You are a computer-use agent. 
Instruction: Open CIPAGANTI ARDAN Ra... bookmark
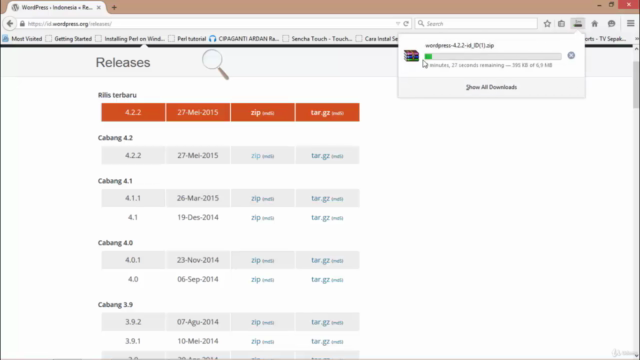pyautogui.click(x=244, y=39)
